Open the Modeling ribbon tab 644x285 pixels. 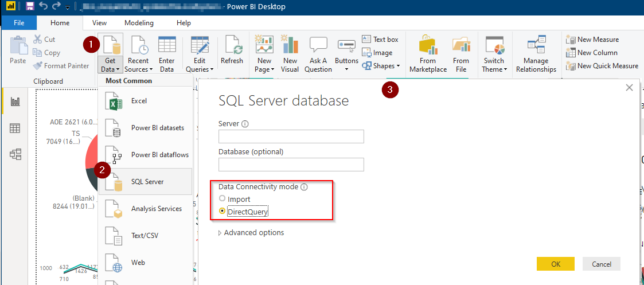(139, 23)
